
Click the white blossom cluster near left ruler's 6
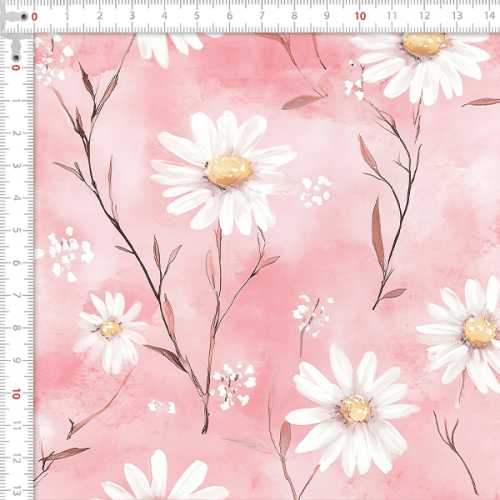coord(68,254)
